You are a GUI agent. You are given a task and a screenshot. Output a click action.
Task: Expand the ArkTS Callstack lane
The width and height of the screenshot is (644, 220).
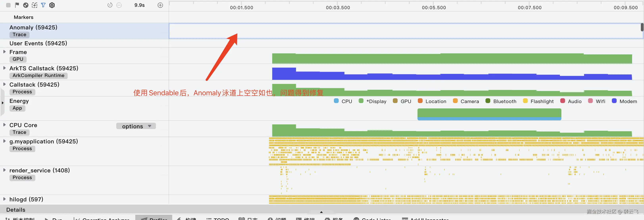pos(5,68)
